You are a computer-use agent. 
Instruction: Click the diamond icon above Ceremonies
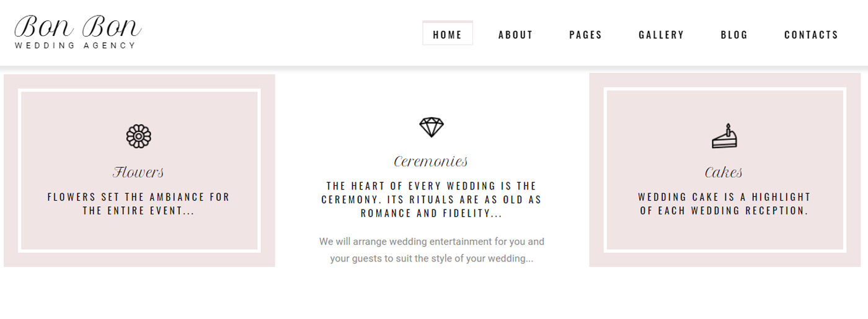(432, 127)
